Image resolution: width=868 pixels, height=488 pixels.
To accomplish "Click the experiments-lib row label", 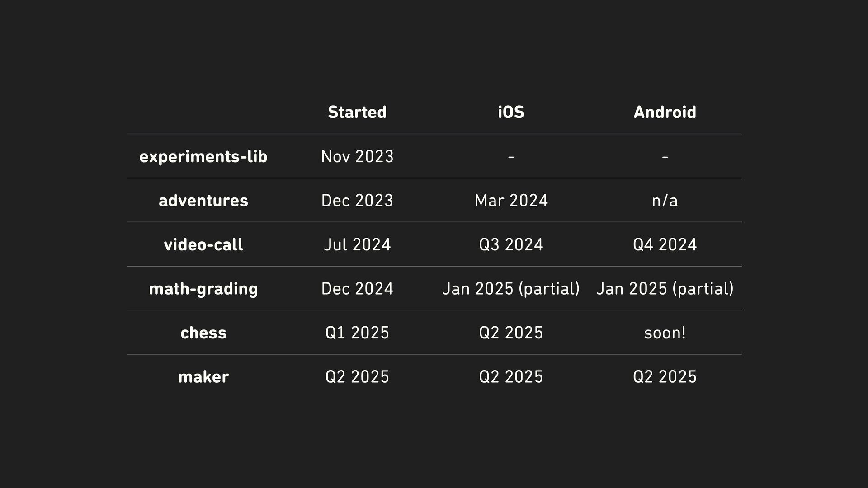I will pyautogui.click(x=203, y=156).
